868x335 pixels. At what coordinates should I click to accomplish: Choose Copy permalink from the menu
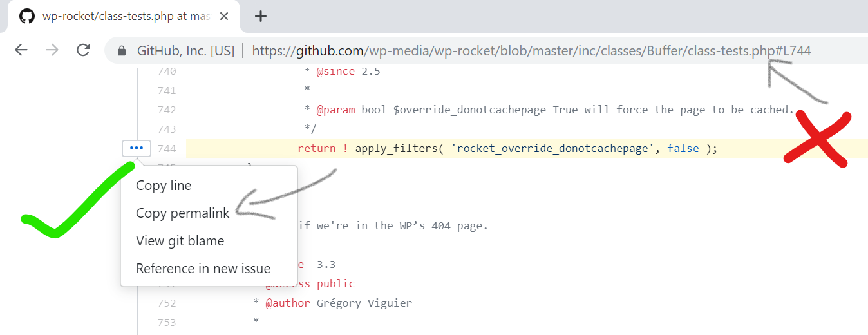(182, 213)
